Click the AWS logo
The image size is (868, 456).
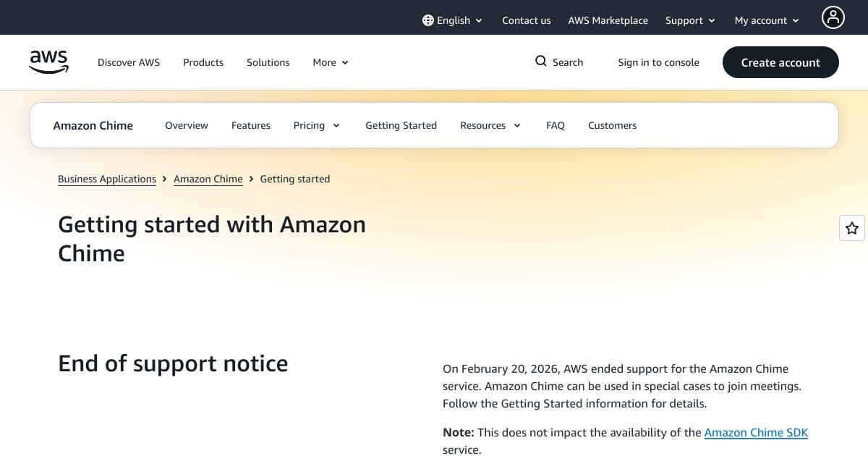(x=48, y=62)
